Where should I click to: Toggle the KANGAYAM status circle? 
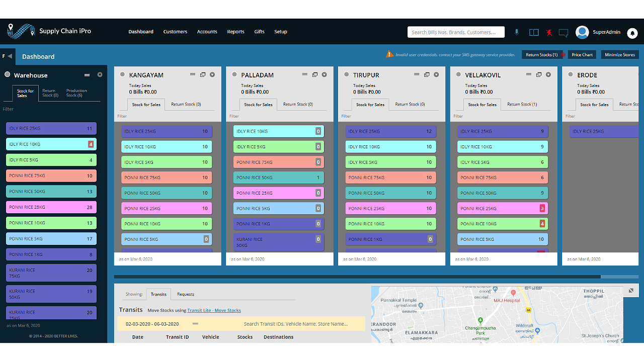[x=122, y=74]
